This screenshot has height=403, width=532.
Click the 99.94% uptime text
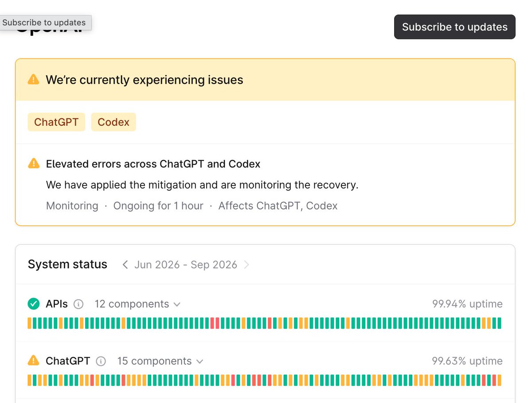(x=467, y=304)
